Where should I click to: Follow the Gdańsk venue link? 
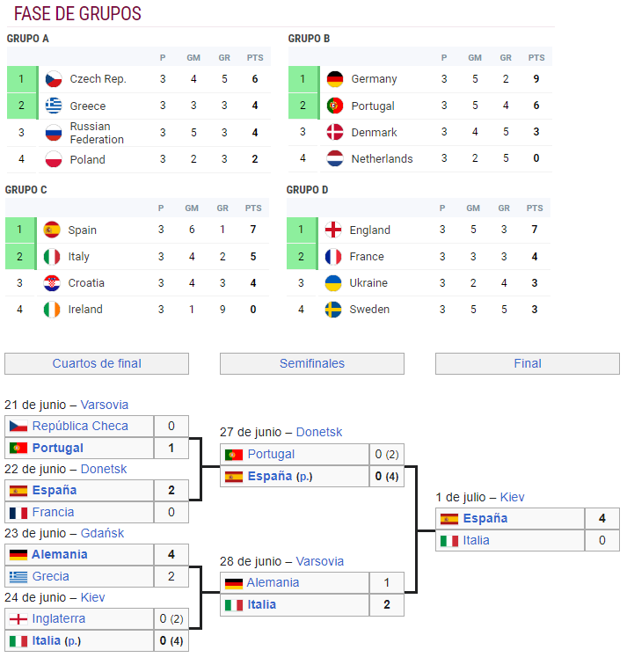pos(103,533)
